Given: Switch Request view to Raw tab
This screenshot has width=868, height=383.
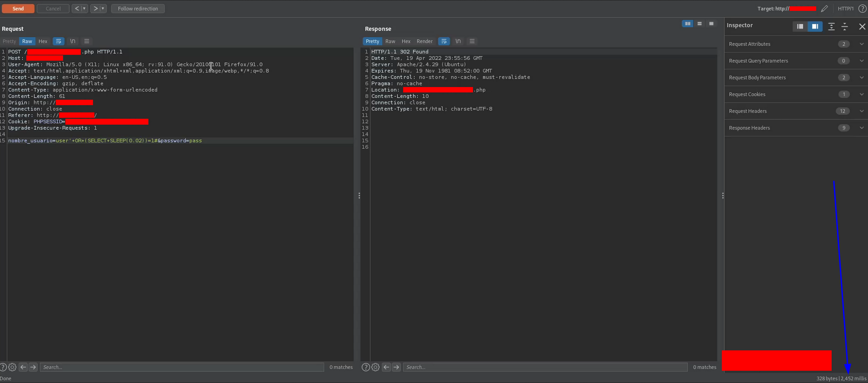Looking at the screenshot, I should (x=27, y=41).
